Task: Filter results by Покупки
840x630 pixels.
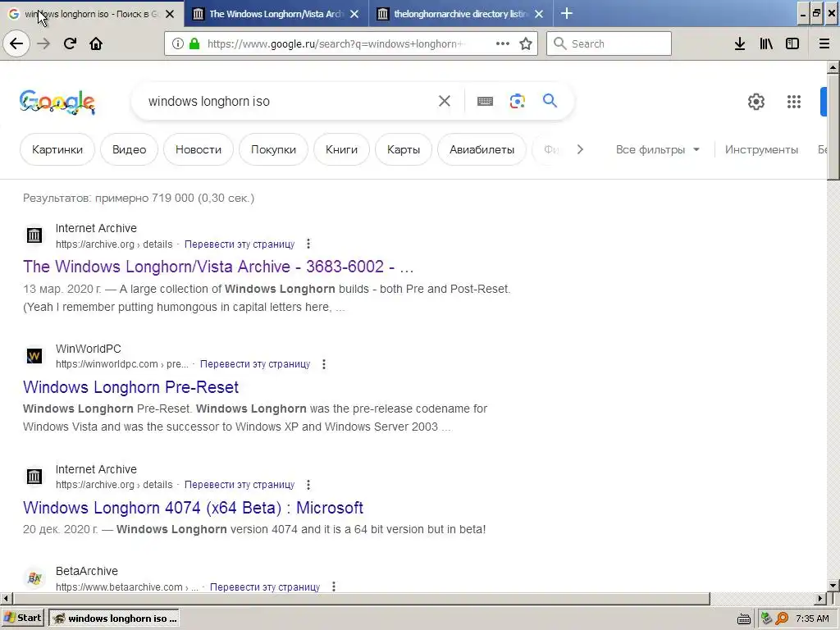Action: (x=273, y=149)
